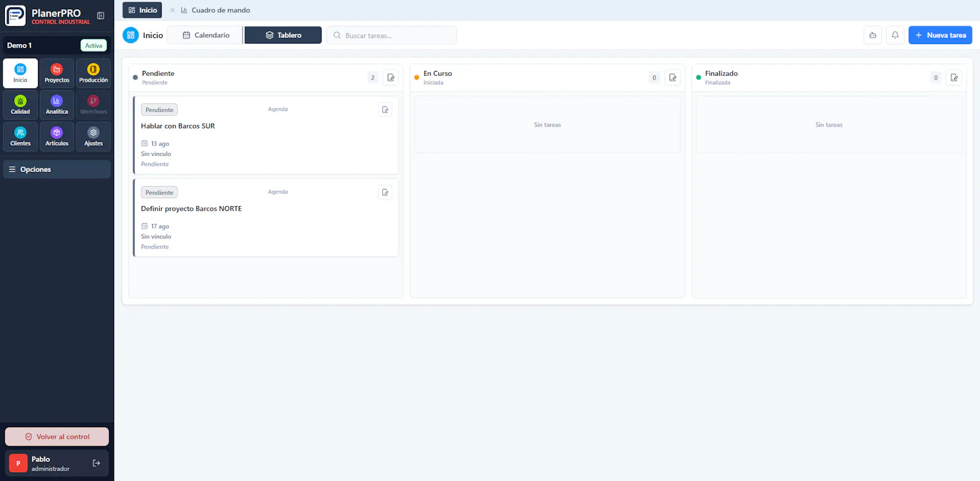
Task: Open the Definir proyecto Barcos NORTE card
Action: tap(266, 218)
